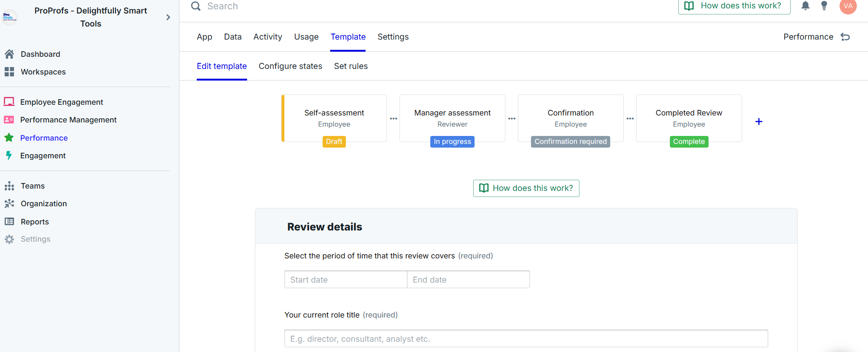Add a new step with plus icon
Viewport: 868px width, 352px height.
pos(759,122)
